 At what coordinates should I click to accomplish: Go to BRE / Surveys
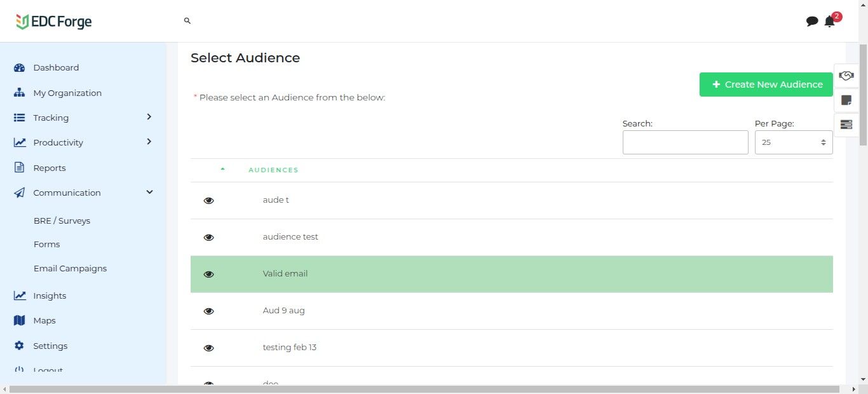(62, 221)
